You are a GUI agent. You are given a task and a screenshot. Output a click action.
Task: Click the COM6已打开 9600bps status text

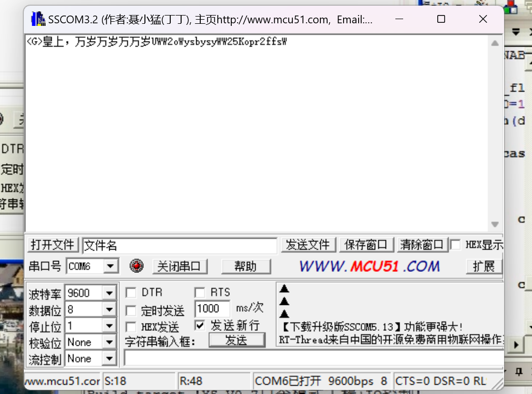click(321, 381)
